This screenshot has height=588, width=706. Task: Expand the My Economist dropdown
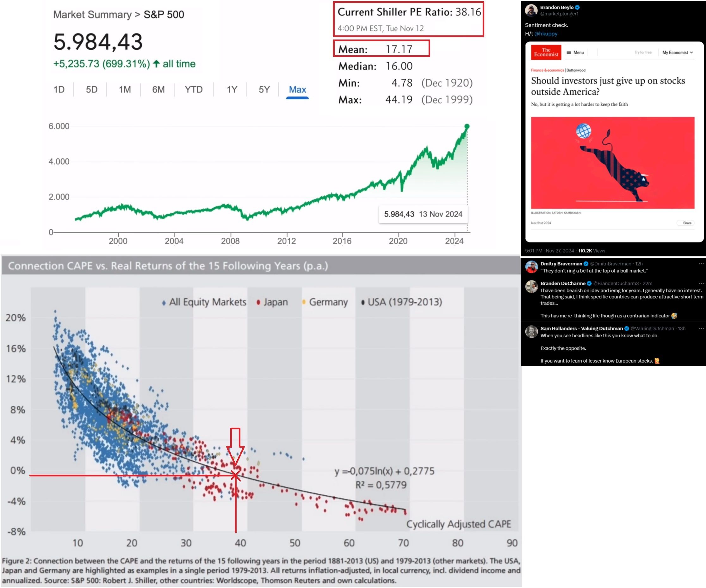[678, 52]
